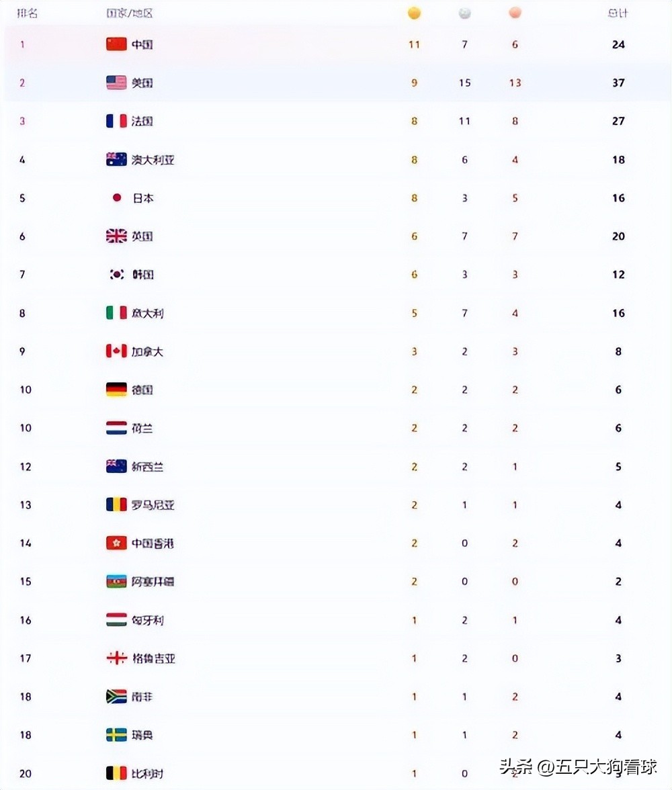Select the Germany flag icon

116,390
